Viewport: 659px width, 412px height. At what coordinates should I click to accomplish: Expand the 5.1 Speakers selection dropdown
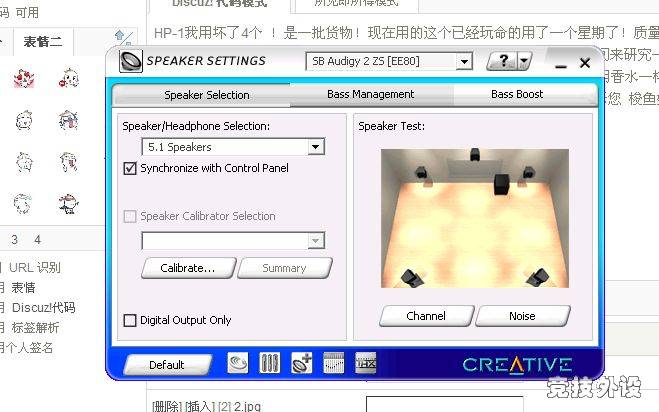point(315,147)
